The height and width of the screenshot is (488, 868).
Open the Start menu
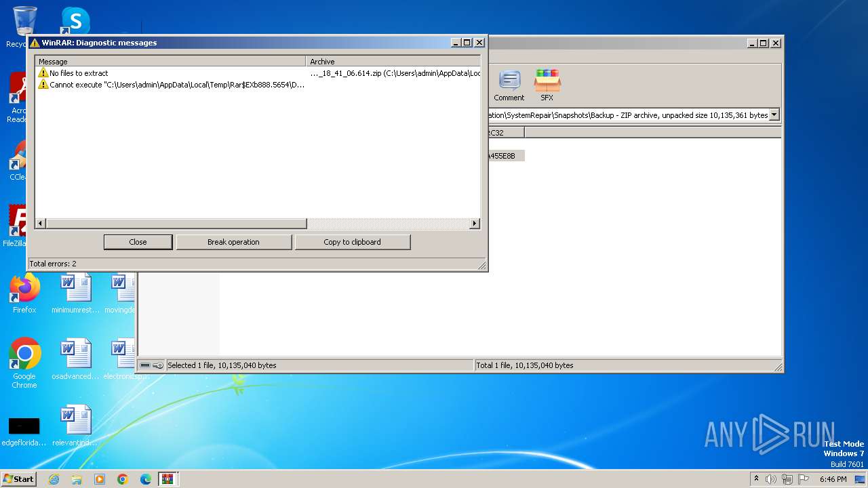(x=19, y=479)
